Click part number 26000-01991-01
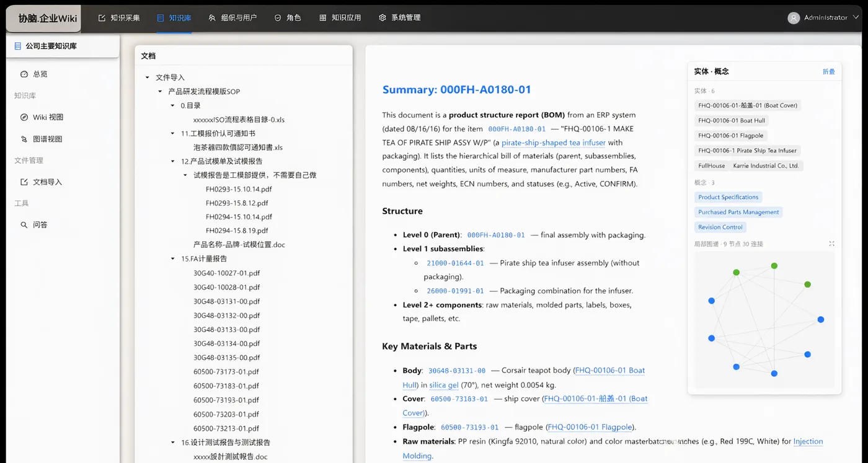Viewport: 868px width, 463px height. point(455,291)
